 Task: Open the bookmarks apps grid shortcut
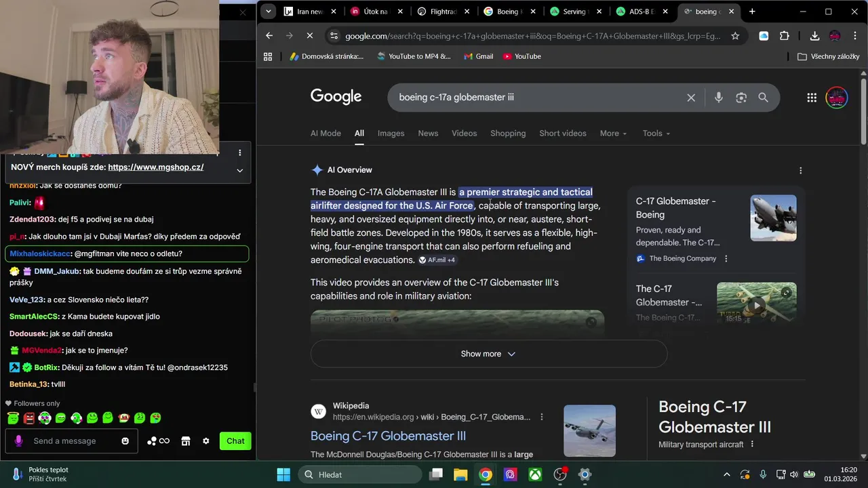268,56
